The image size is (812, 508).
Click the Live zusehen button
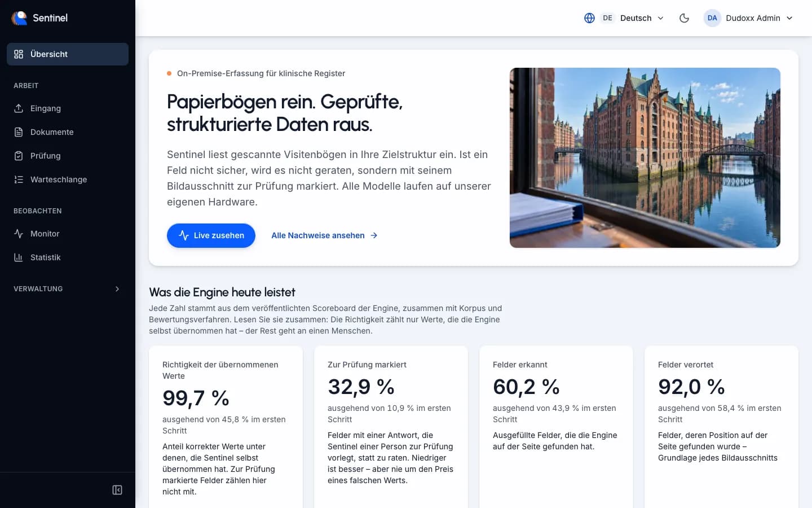(x=211, y=235)
